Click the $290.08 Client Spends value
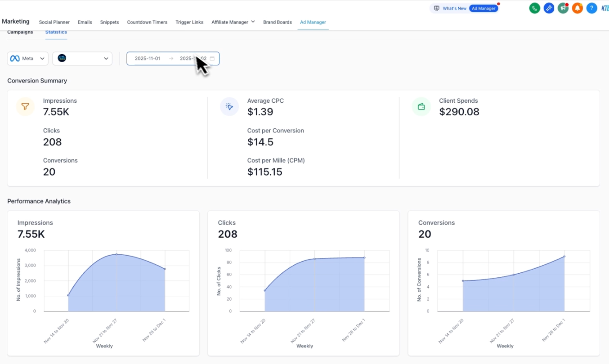 point(459,112)
